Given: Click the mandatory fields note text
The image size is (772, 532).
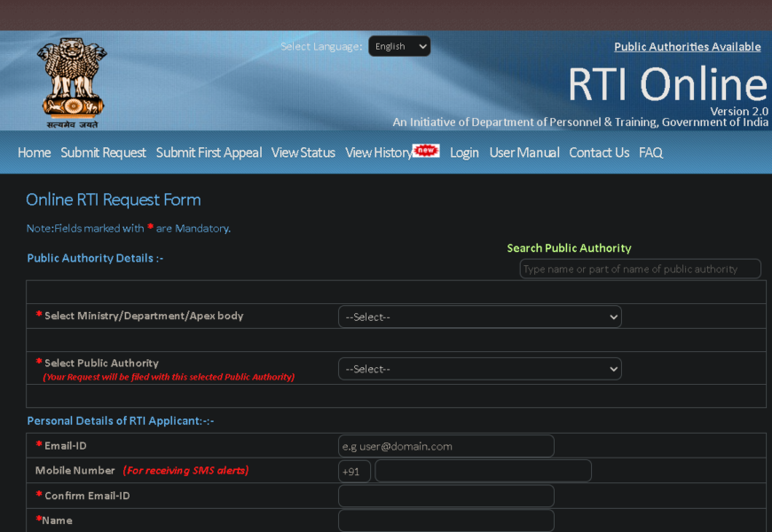Looking at the screenshot, I should pyautogui.click(x=129, y=229).
